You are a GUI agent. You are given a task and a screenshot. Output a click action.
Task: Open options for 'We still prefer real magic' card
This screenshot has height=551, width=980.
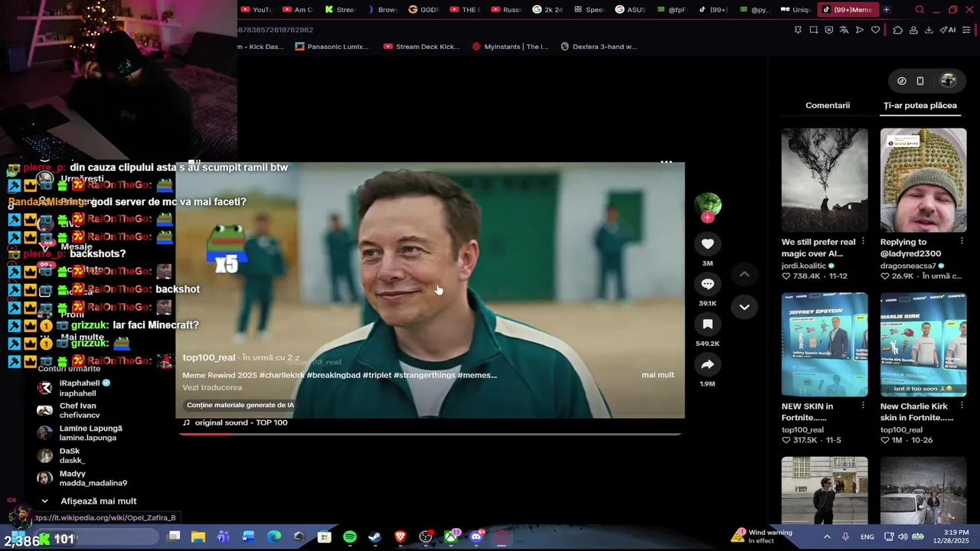[863, 242]
